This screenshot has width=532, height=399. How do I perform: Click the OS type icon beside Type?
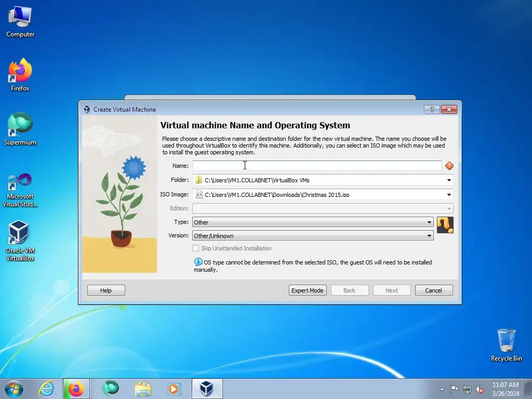[x=445, y=225]
